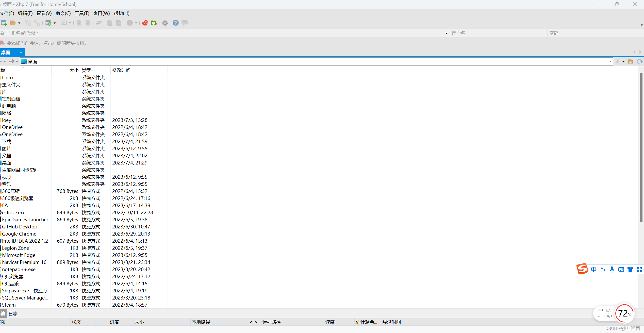Click the Copy toolbar icon
The height and width of the screenshot is (333, 644).
[x=109, y=23]
